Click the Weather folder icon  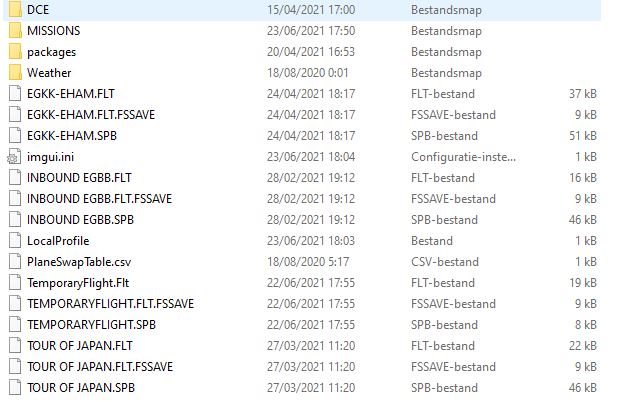tap(13, 72)
